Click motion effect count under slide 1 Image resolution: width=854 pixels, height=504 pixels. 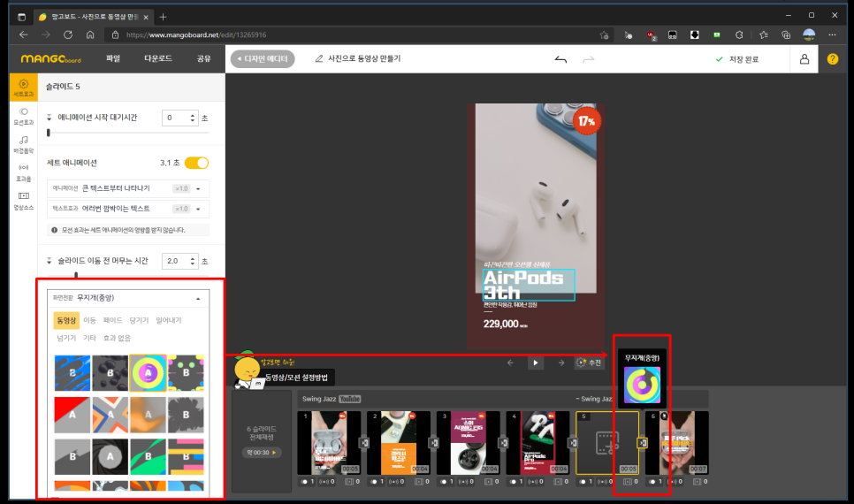pos(308,482)
